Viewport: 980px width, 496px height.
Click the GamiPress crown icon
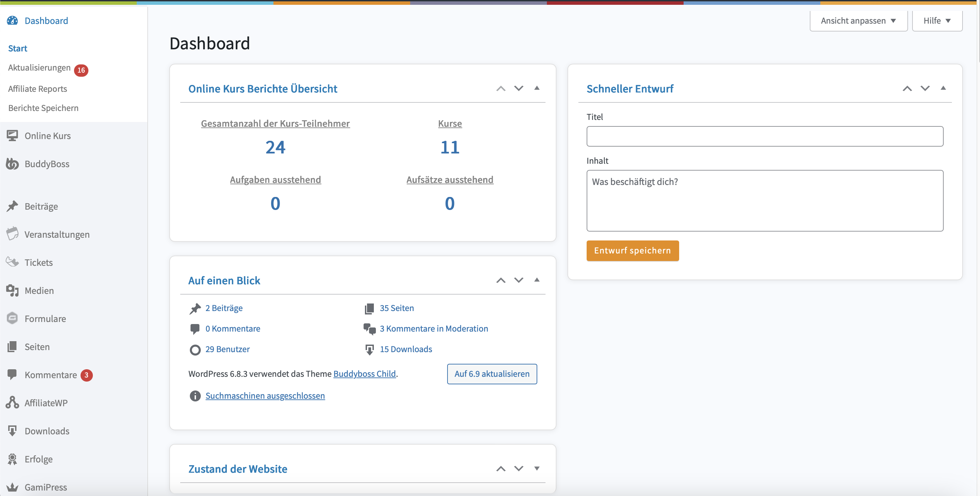[12, 487]
